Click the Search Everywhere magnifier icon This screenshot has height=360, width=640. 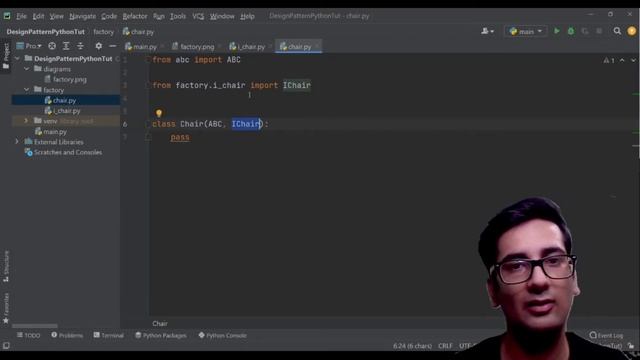tap(617, 31)
